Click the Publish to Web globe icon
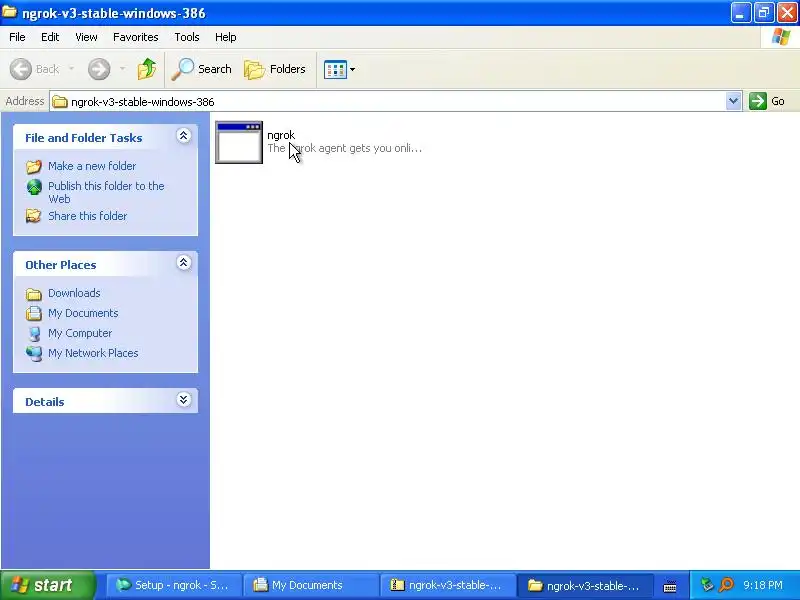The height and width of the screenshot is (600, 800). click(x=34, y=187)
